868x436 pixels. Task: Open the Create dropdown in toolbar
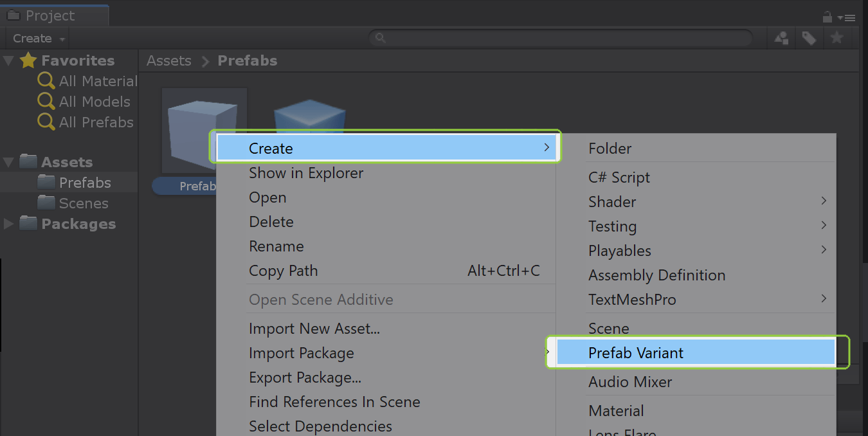(39, 39)
